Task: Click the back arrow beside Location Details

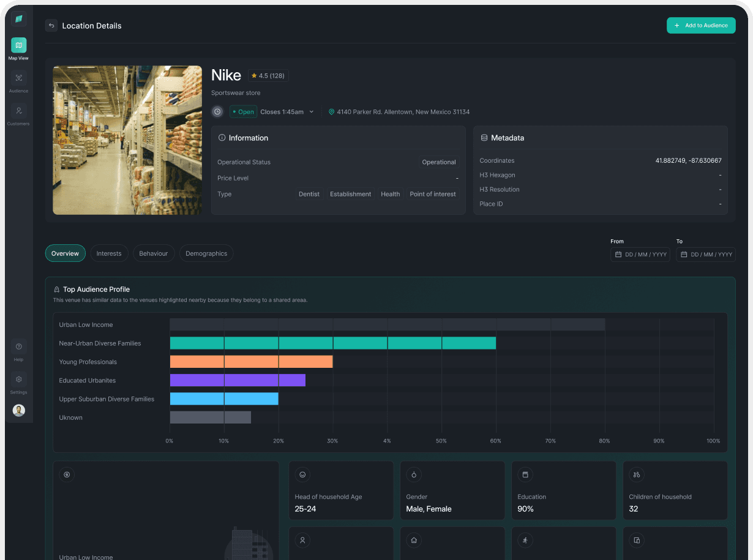Action: [51, 26]
